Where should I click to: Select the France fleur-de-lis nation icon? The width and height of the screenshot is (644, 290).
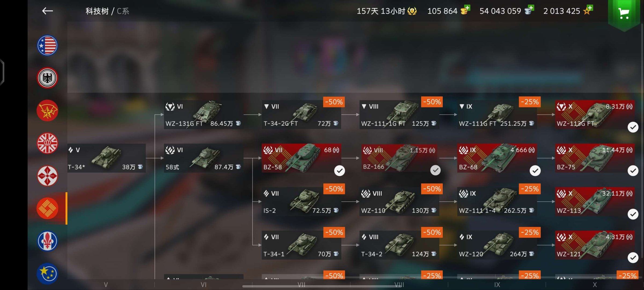point(47,241)
